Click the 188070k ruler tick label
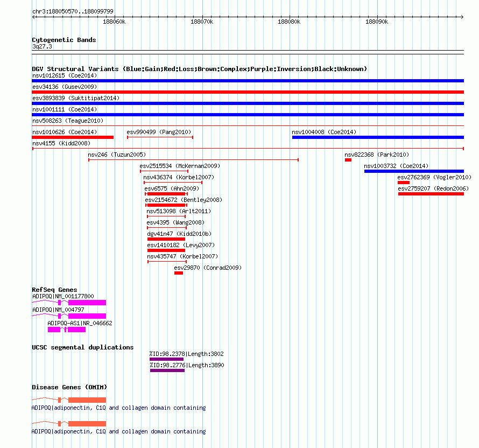 (x=202, y=22)
